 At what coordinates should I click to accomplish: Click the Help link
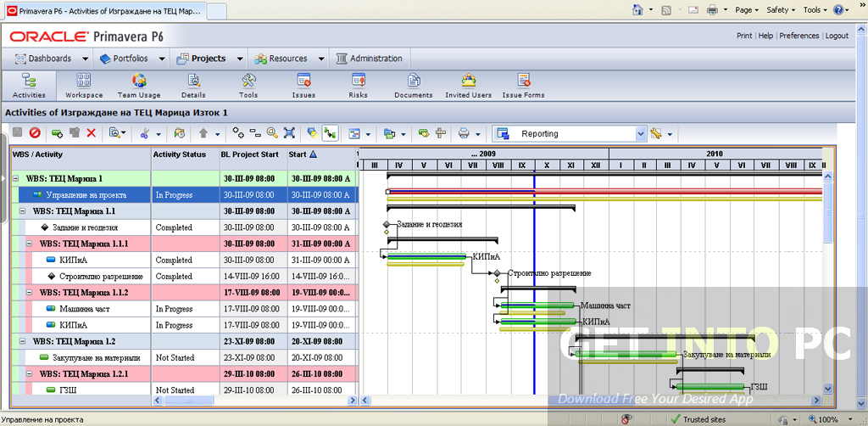point(765,36)
